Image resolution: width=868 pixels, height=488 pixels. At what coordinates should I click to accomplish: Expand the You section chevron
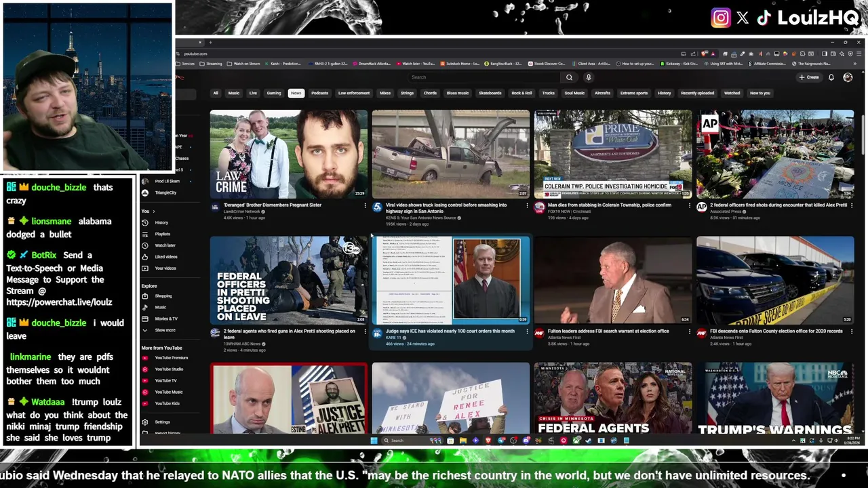click(x=153, y=211)
